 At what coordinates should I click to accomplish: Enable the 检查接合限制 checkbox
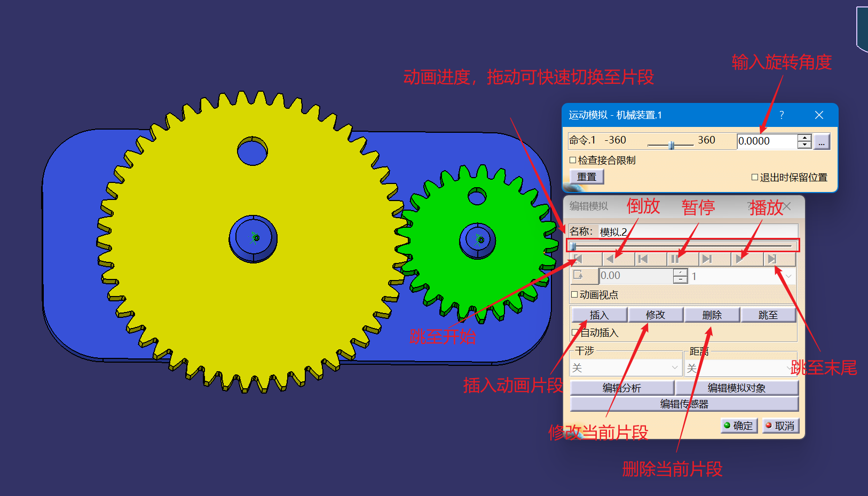pos(573,160)
